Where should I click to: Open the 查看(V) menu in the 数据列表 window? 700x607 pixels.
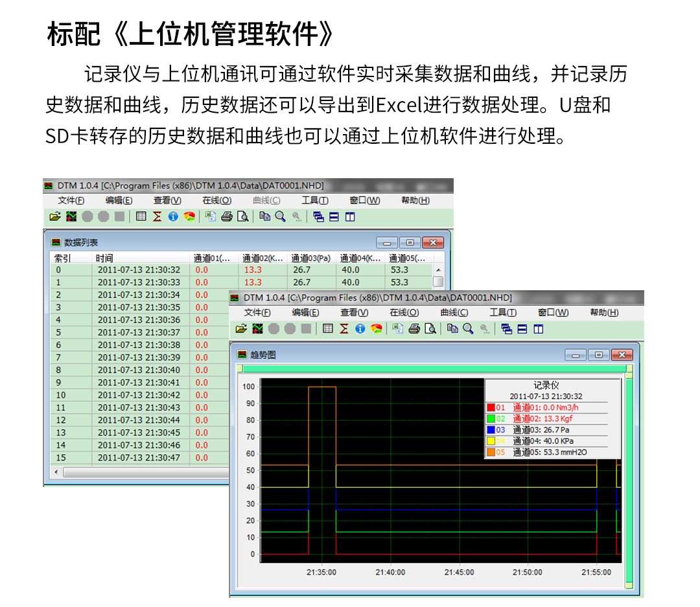tap(167, 200)
